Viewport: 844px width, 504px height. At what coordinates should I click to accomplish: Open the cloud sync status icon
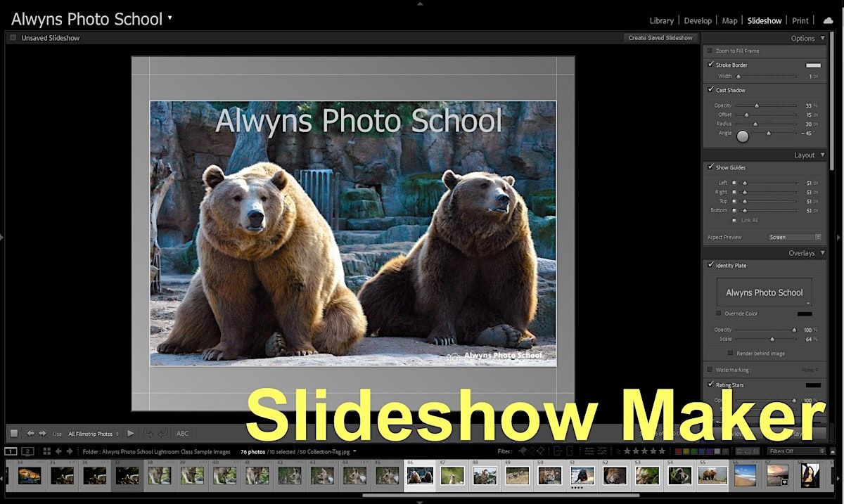coord(828,20)
